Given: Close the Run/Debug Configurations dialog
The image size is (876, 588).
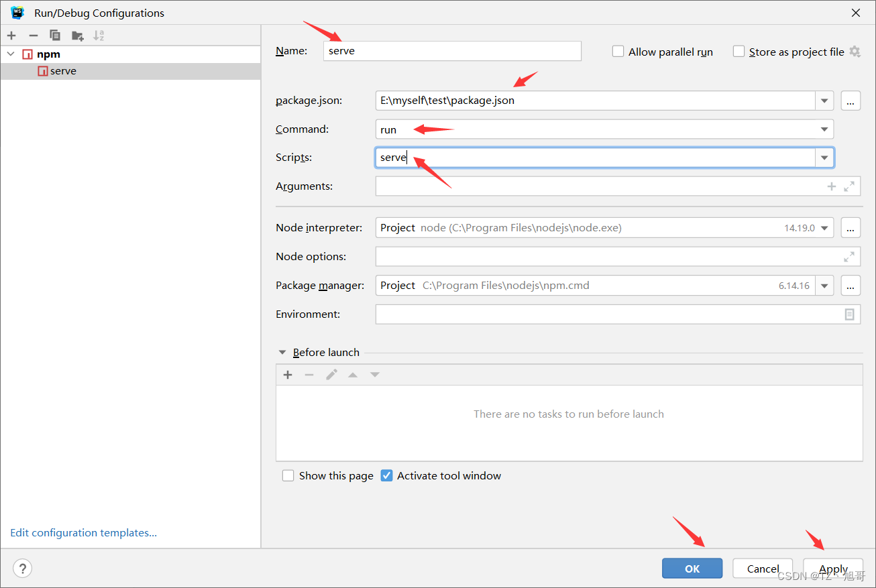Looking at the screenshot, I should coord(856,13).
